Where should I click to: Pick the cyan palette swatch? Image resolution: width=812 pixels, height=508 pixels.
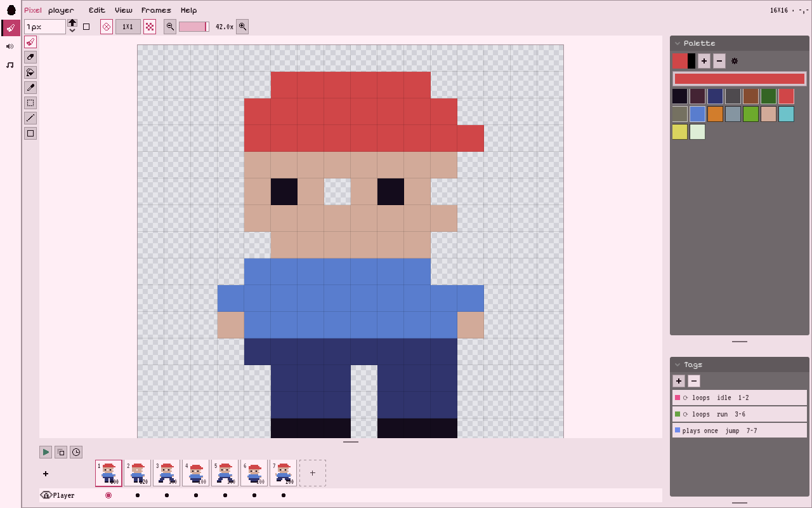[x=787, y=114]
